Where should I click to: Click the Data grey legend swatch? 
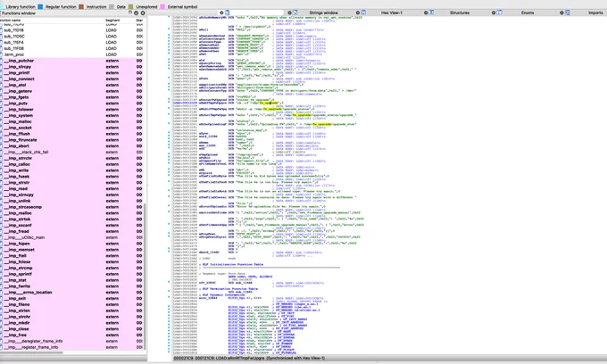tap(112, 6)
